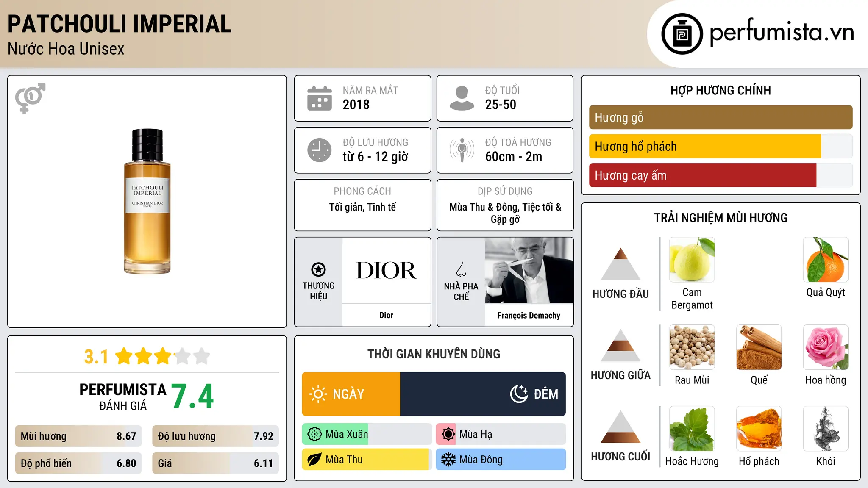The height and width of the screenshot is (488, 868).
Task: Click the base-note pyramid icon
Action: click(x=620, y=427)
